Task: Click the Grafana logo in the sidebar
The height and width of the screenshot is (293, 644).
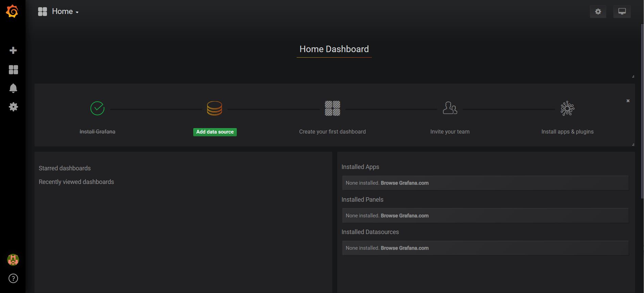Action: [x=12, y=11]
